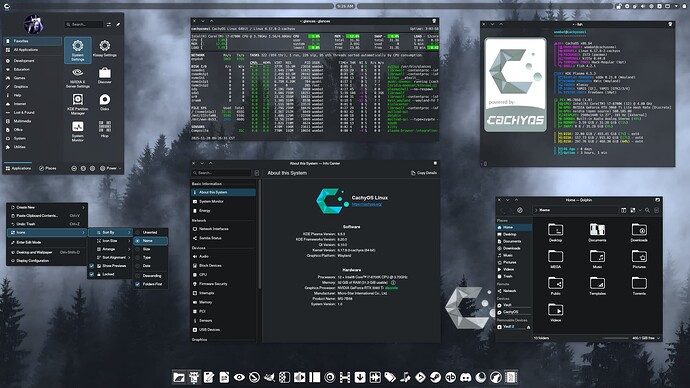Toggle Folders First checkbox
Viewport: 690px width, 388px height.
pos(137,284)
